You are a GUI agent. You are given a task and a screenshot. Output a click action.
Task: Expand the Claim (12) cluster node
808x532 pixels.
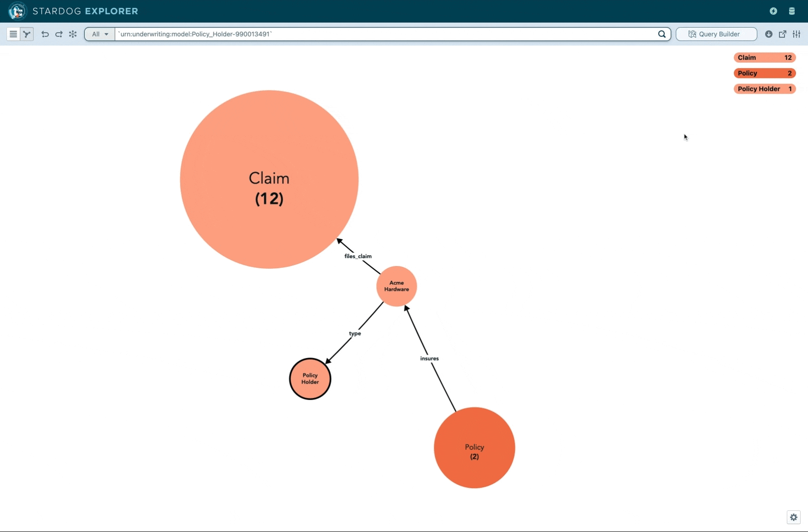point(269,179)
